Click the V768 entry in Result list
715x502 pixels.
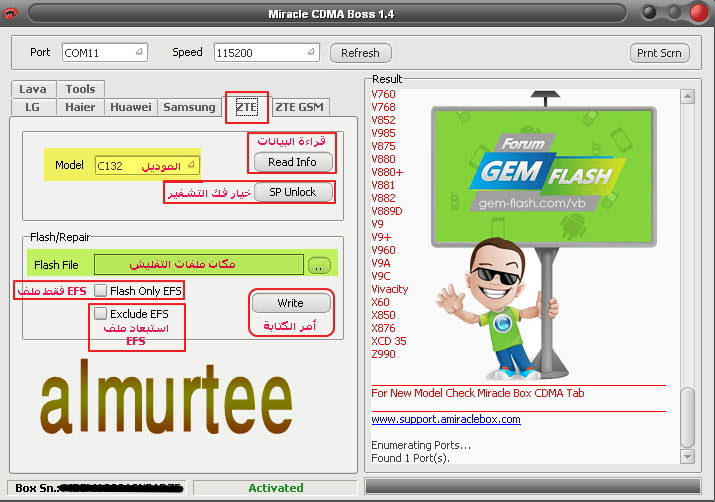[383, 107]
